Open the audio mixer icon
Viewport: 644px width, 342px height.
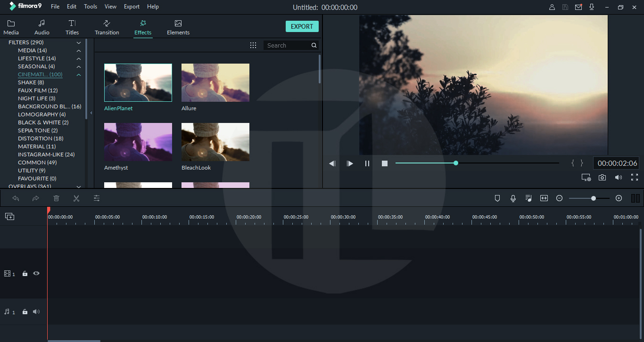528,198
